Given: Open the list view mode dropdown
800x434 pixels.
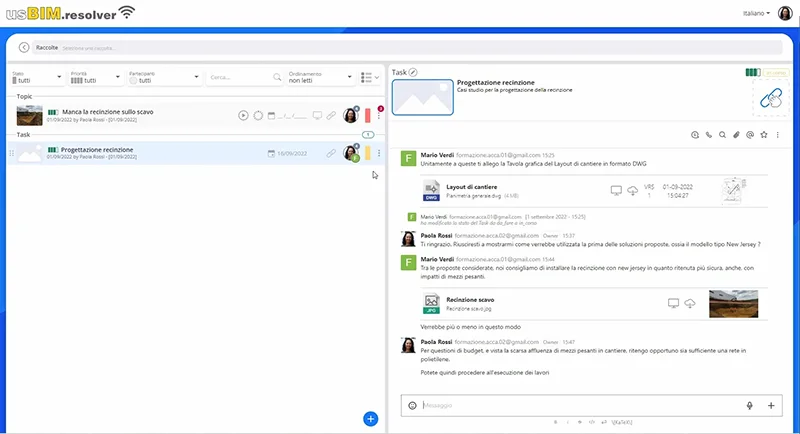Looking at the screenshot, I should (x=370, y=78).
